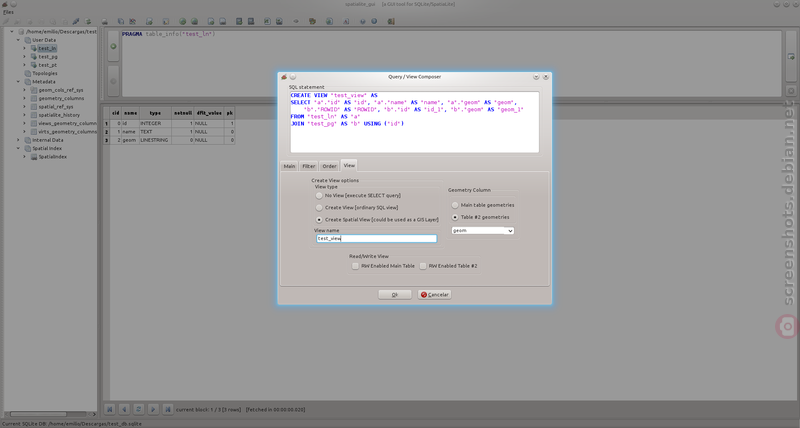Expand spatial_ref_sys node arrow
This screenshot has height=428, width=800.
24,107
